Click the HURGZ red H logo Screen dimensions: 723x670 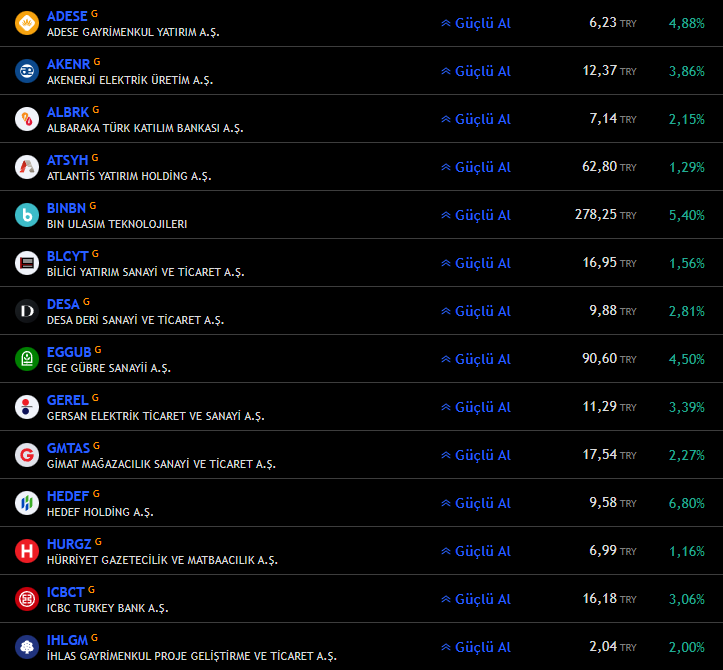point(27,551)
